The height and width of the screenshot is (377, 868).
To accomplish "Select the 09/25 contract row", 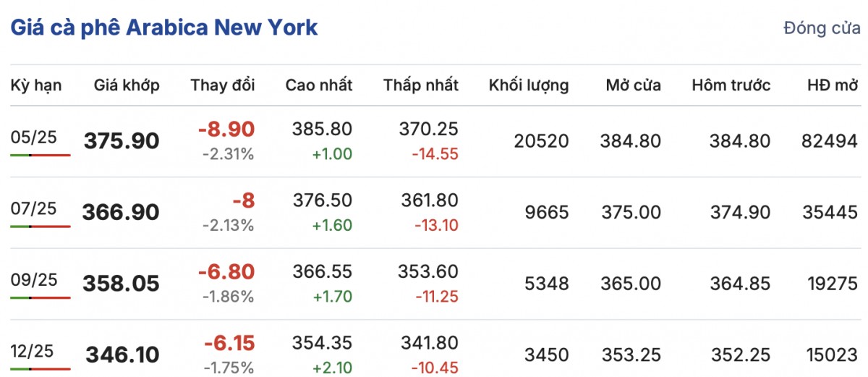I will pos(33,280).
